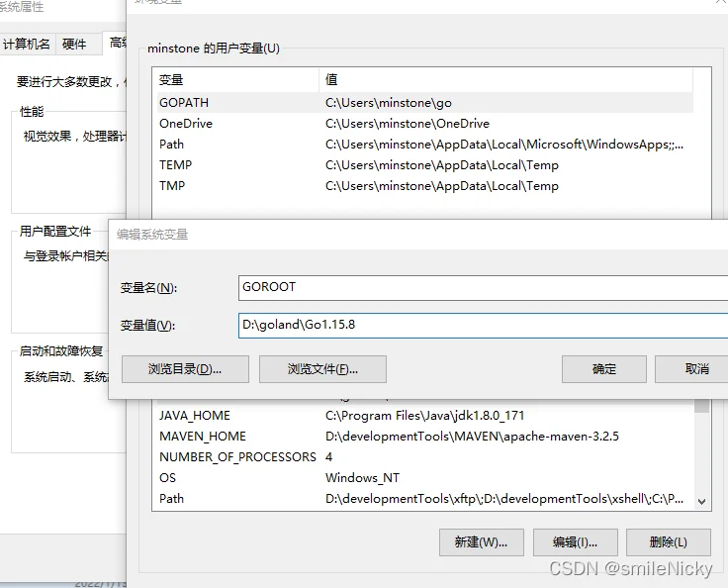This screenshot has width=728, height=588.
Task: Click the 变量值 field with D:\goland\Go1.15.8
Action: [483, 325]
